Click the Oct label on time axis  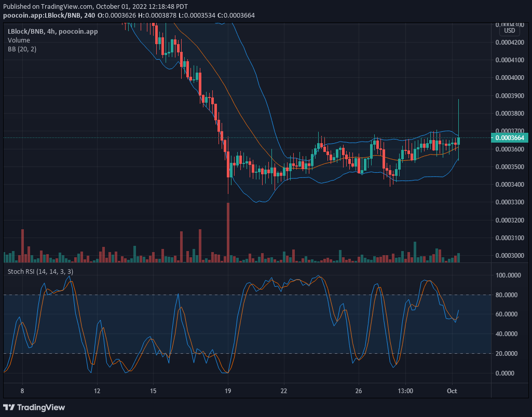click(452, 391)
